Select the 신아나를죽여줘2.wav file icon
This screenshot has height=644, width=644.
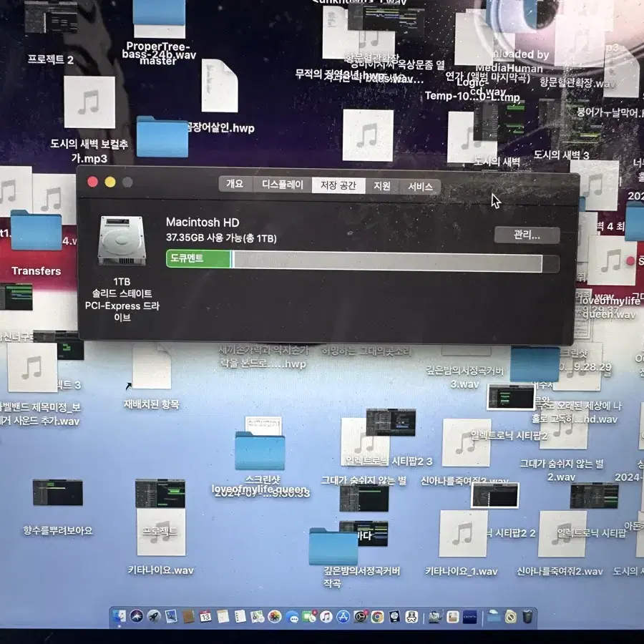tap(562, 534)
